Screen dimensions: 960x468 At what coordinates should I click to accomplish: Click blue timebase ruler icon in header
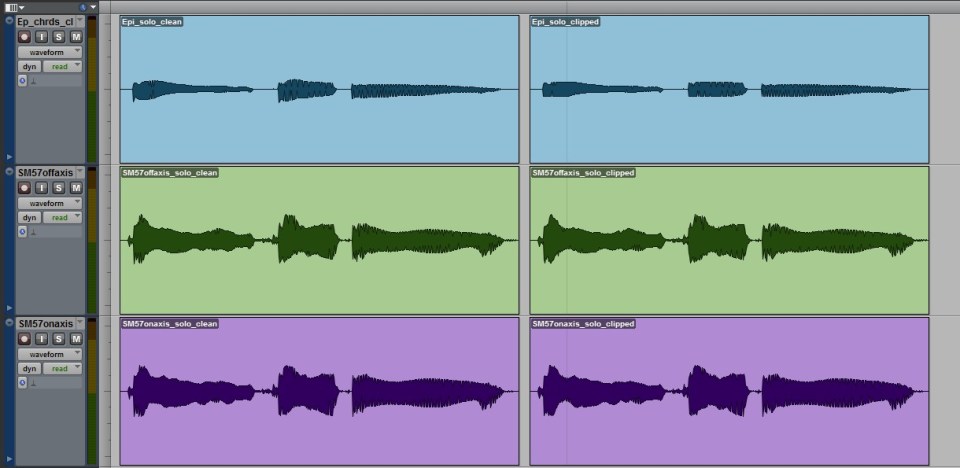(x=83, y=7)
